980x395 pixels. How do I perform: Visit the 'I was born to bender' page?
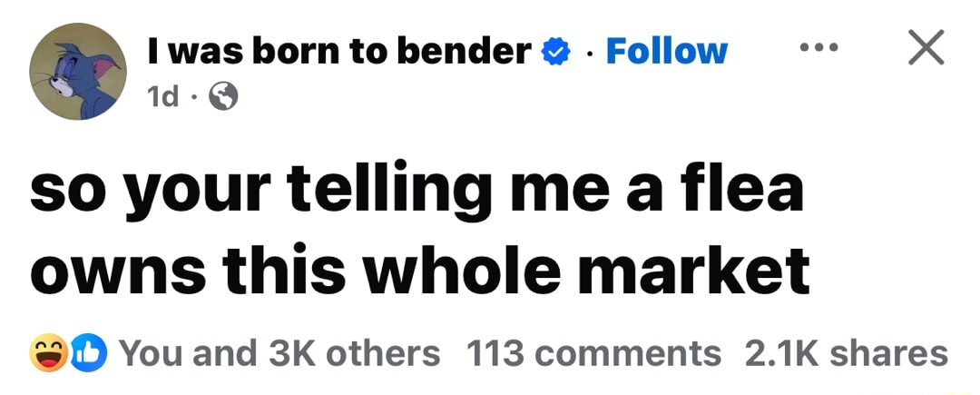[338, 51]
